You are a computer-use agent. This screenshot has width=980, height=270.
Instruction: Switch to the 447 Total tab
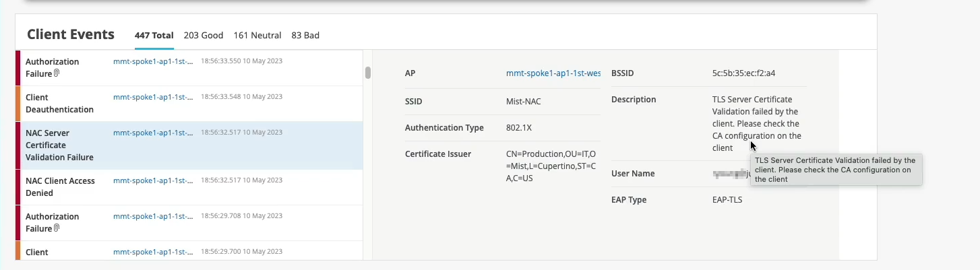click(x=154, y=36)
